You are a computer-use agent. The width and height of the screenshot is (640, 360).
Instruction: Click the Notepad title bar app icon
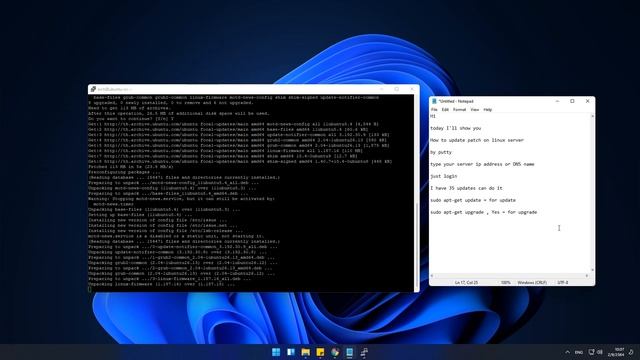(x=434, y=101)
